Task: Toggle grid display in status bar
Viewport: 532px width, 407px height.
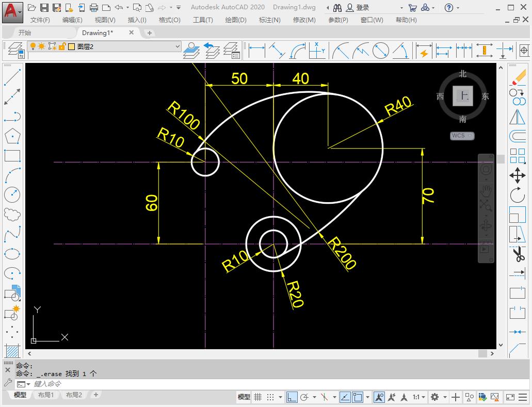Action: (257, 397)
